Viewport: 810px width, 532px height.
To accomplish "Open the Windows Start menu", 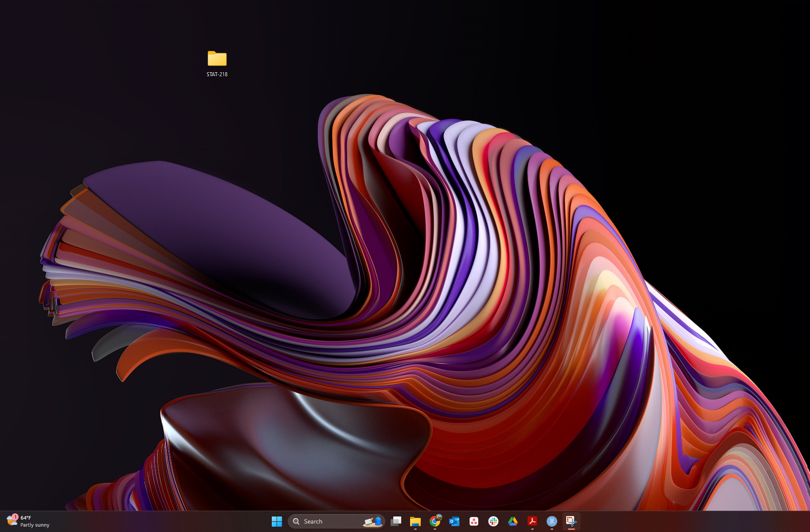I will (277, 521).
